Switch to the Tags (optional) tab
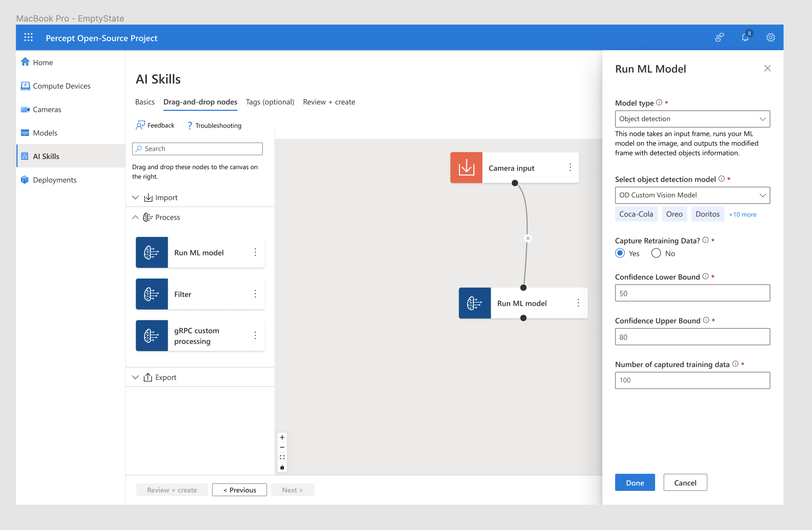 pyautogui.click(x=270, y=102)
